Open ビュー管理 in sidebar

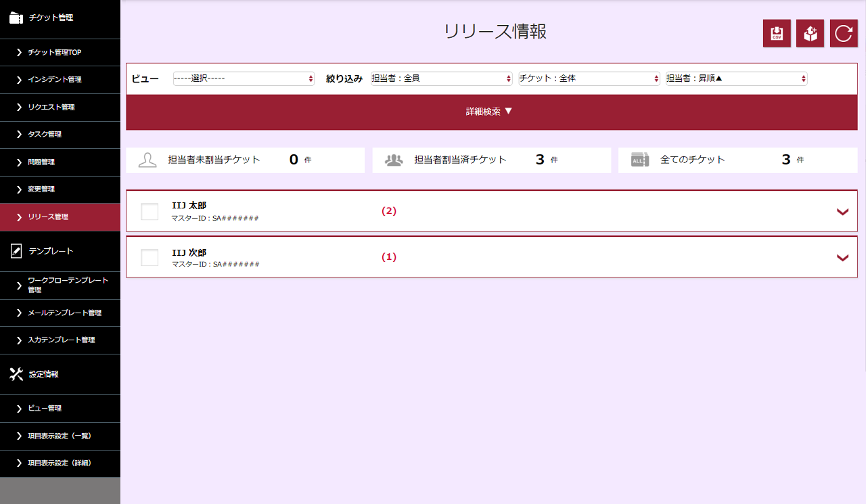point(60,409)
